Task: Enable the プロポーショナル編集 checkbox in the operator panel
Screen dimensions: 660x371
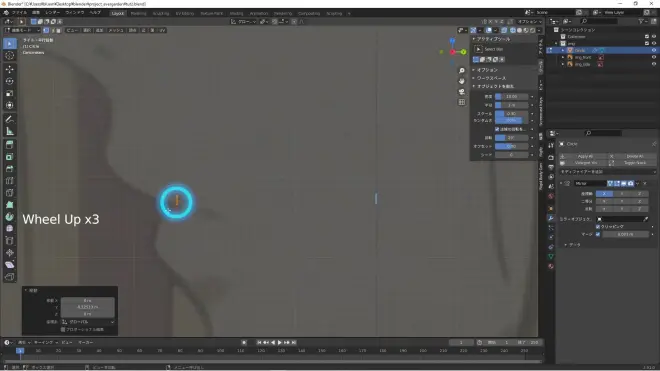Action: [63, 329]
